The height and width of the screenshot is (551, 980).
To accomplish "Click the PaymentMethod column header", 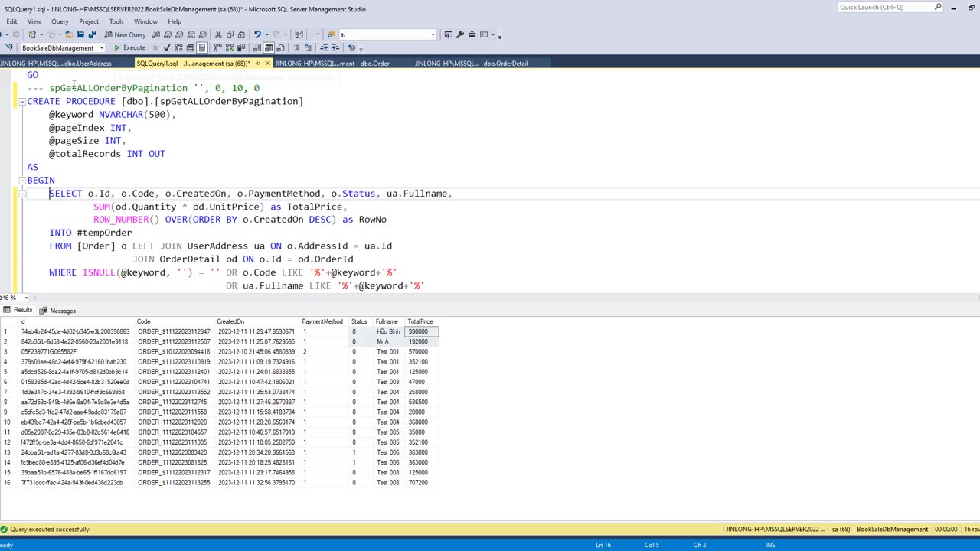I will (x=322, y=322).
